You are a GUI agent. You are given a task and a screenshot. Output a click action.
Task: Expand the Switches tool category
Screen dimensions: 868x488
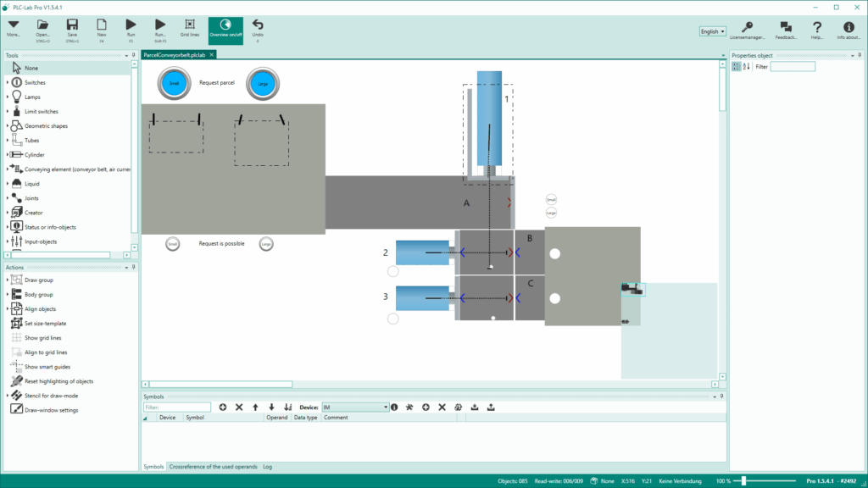[8, 82]
